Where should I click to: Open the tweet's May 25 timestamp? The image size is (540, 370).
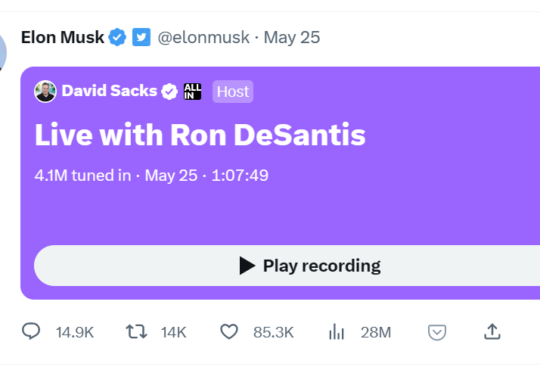tap(292, 37)
